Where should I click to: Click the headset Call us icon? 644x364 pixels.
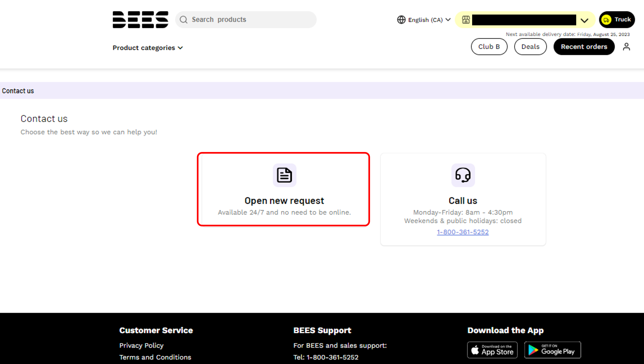pyautogui.click(x=463, y=175)
